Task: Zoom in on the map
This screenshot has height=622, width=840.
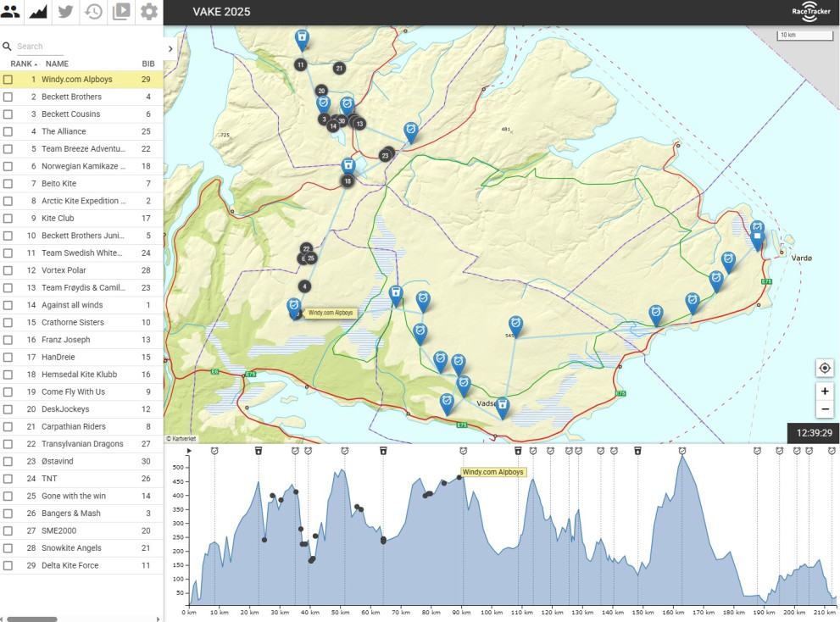Action: pyautogui.click(x=825, y=392)
